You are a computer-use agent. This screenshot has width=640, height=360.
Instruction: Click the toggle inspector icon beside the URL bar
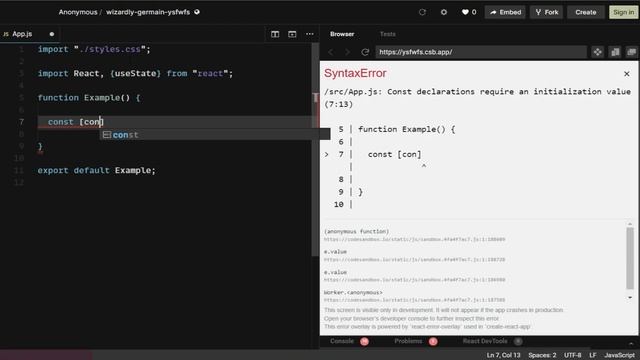click(x=615, y=52)
